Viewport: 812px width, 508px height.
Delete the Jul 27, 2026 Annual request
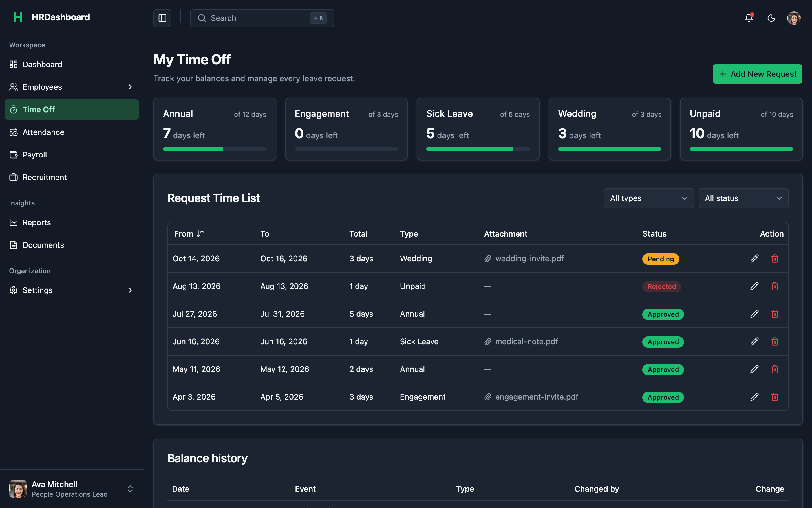[775, 314]
